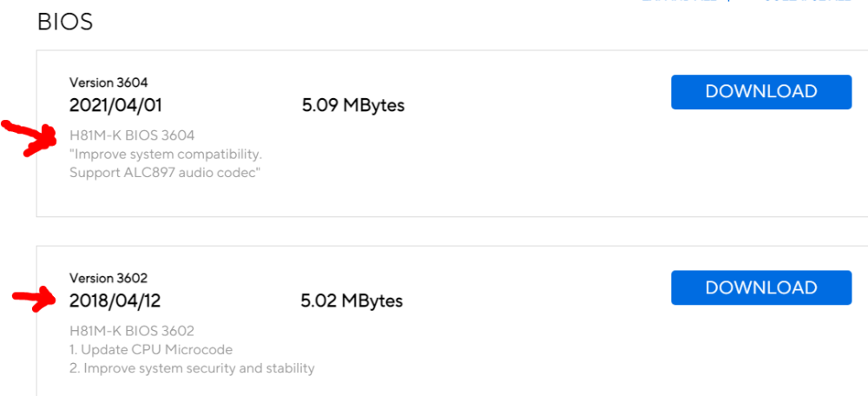Download BIOS version 3604

[761, 92]
